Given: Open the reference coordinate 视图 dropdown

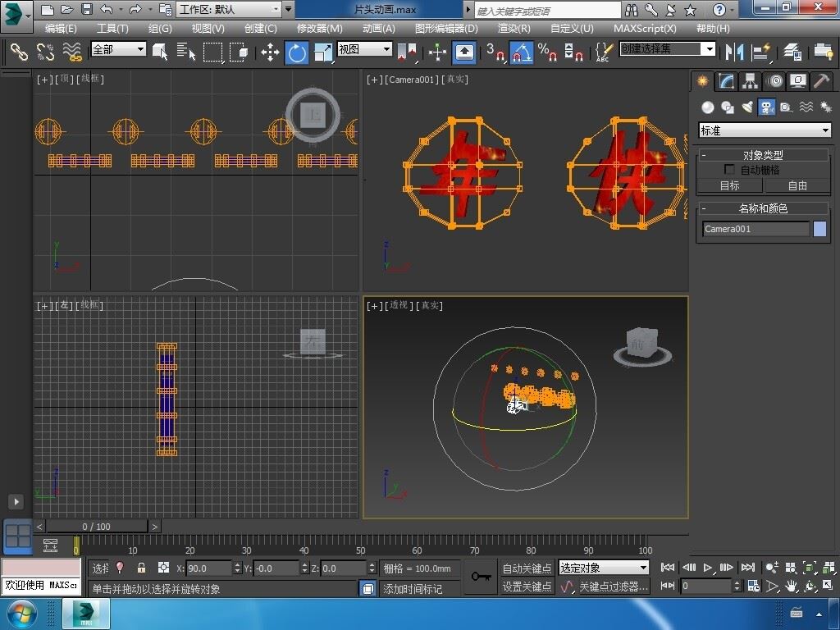Looking at the screenshot, I should [364, 49].
